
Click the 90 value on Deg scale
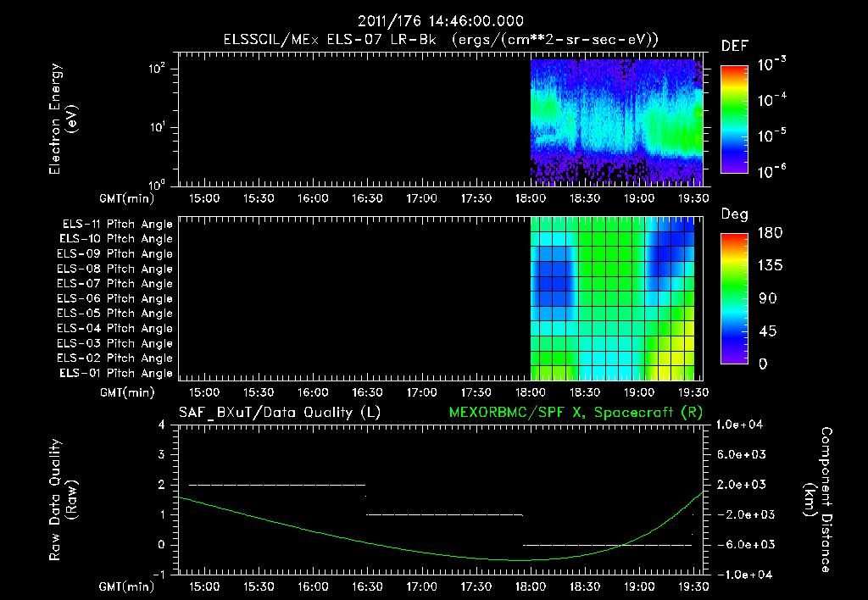tap(768, 299)
